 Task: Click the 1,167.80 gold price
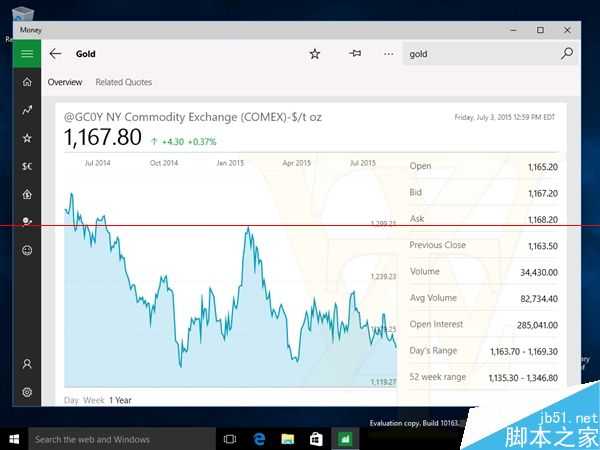click(103, 137)
